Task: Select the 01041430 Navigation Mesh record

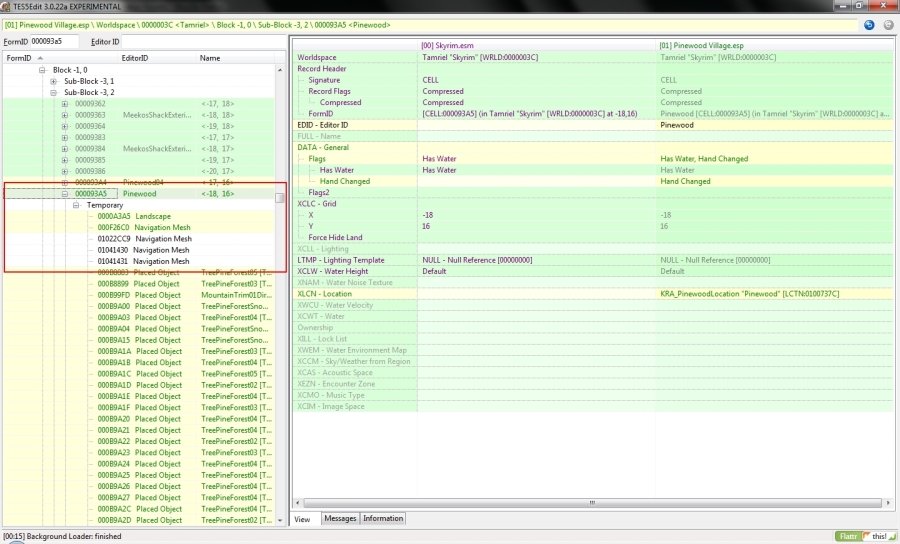Action: click(x=143, y=250)
